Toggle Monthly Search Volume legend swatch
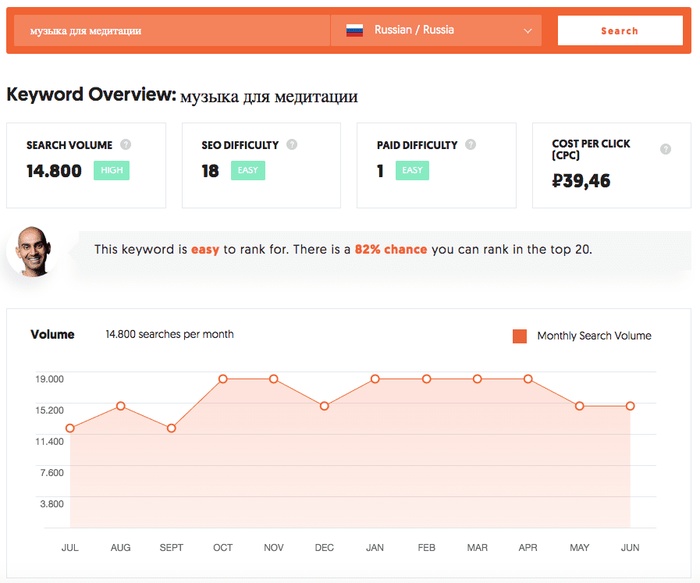Image resolution: width=700 pixels, height=583 pixels. [520, 336]
